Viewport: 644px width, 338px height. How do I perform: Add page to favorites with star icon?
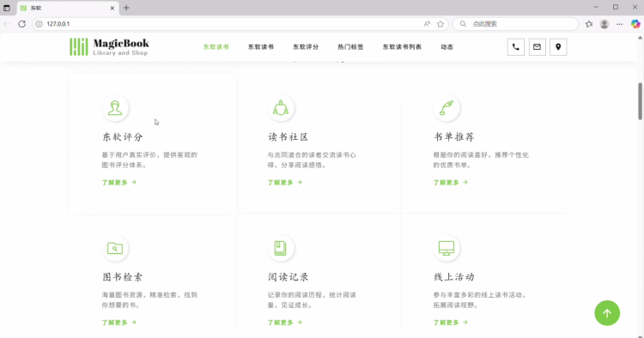(440, 24)
